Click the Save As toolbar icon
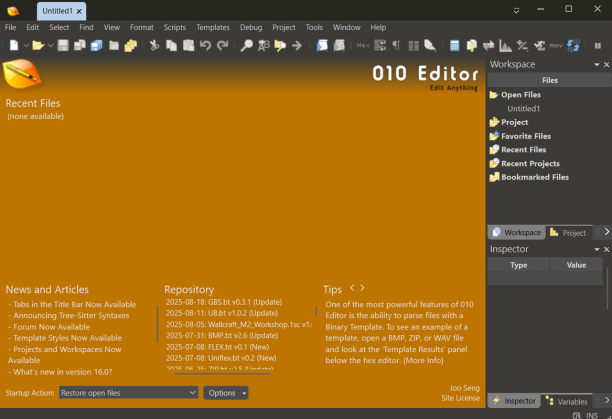The height and width of the screenshot is (419, 612). tap(80, 46)
